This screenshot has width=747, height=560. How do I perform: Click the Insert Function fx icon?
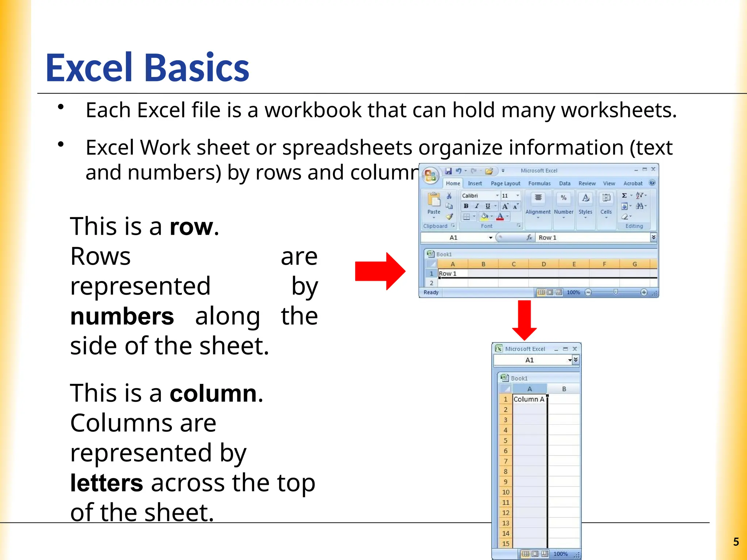coord(529,238)
